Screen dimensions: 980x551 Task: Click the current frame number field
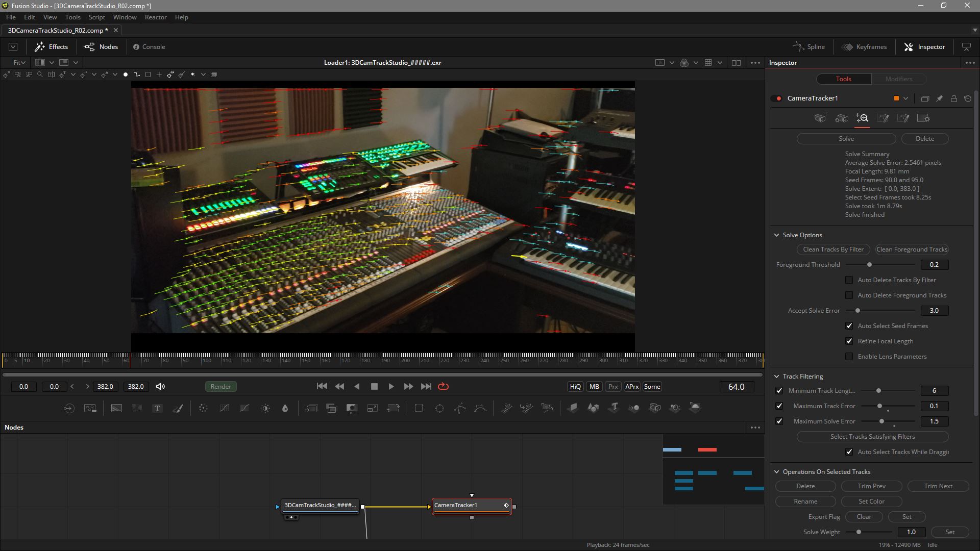736,387
